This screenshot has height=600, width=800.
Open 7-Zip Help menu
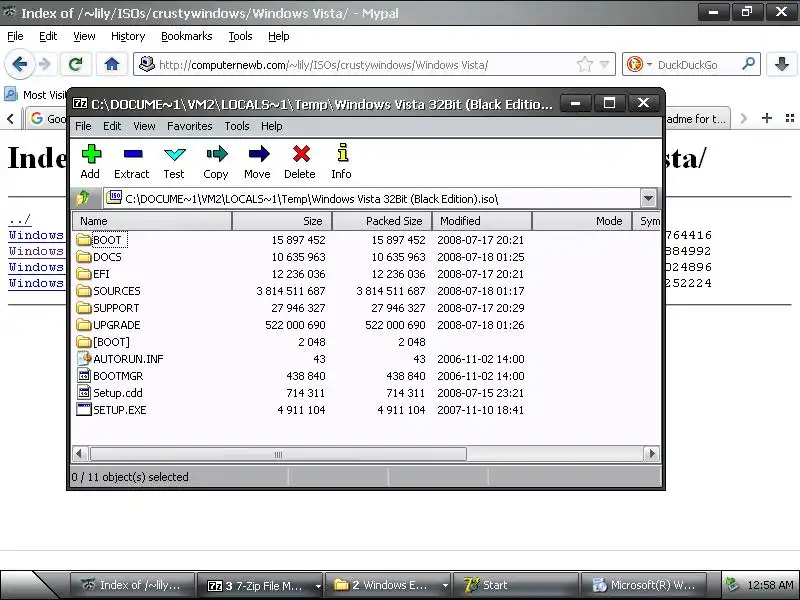coord(271,126)
